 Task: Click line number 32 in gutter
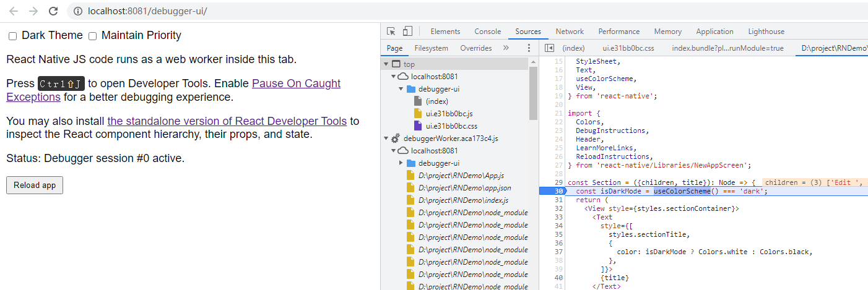point(559,208)
